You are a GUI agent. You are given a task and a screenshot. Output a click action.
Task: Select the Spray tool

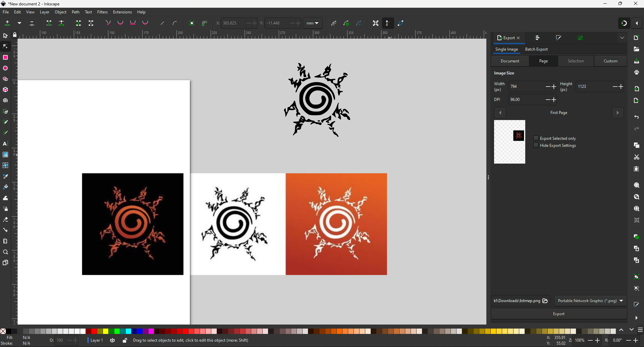pyautogui.click(x=5, y=209)
